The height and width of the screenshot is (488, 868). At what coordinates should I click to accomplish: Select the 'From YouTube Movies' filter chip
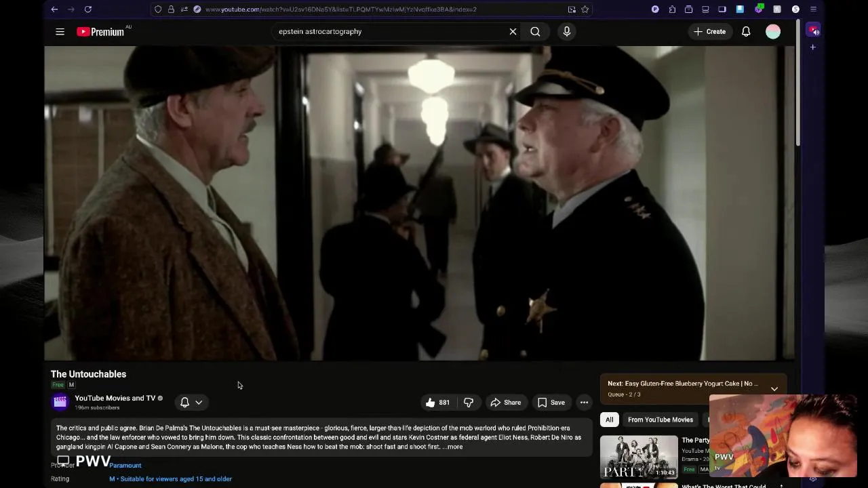click(x=660, y=420)
